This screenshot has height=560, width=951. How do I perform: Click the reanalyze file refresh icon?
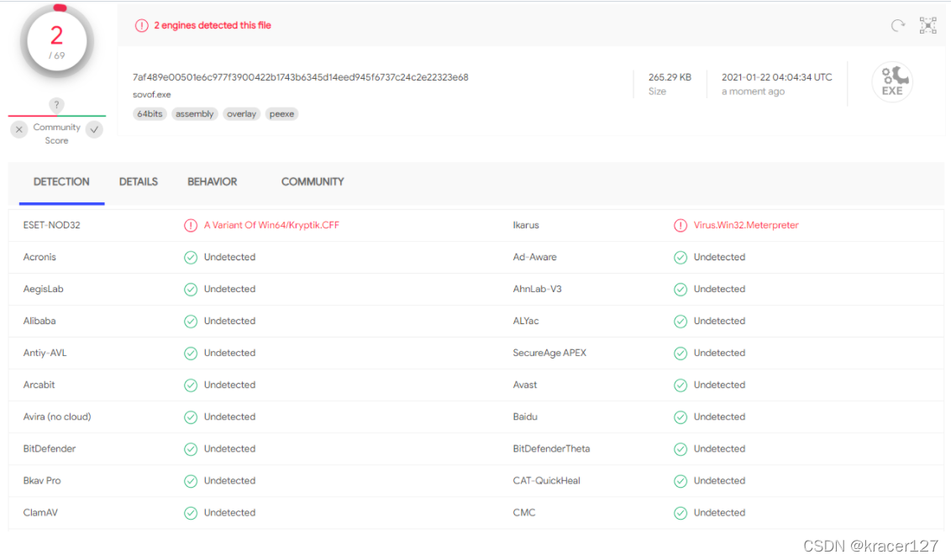pyautogui.click(x=897, y=25)
